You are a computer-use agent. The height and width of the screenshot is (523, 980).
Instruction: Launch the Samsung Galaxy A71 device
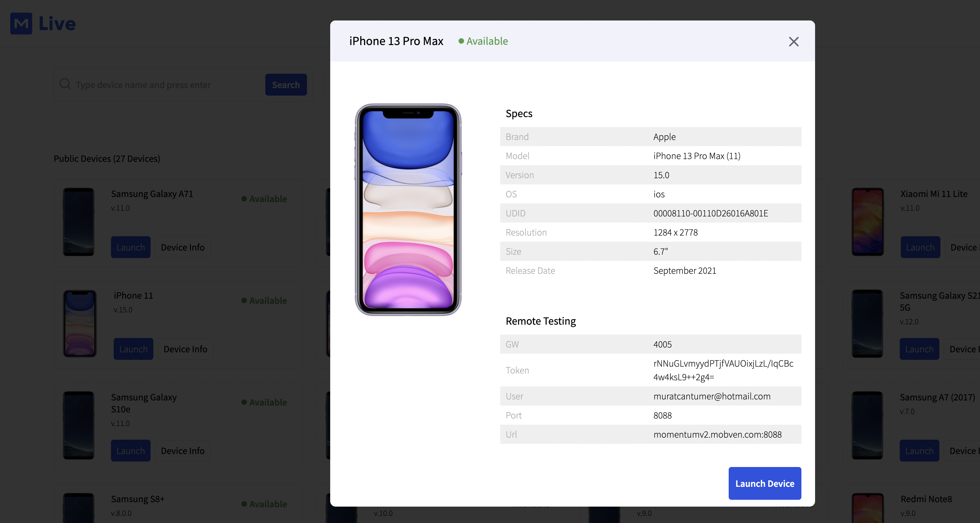tap(130, 247)
